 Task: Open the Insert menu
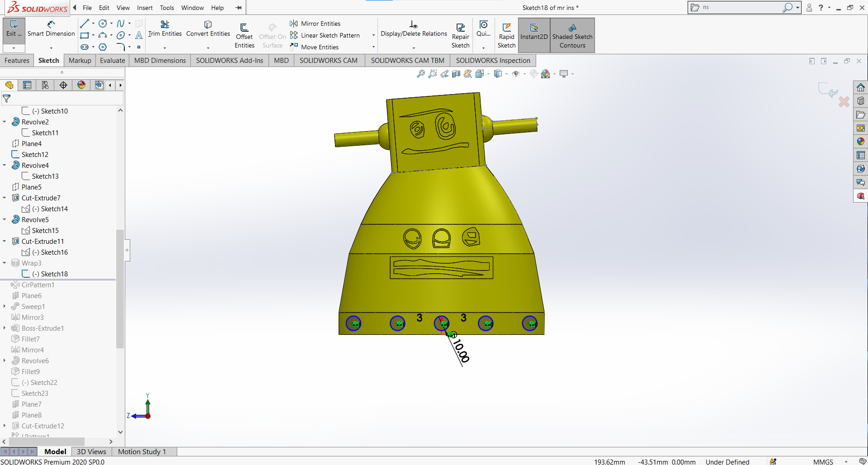pyautogui.click(x=145, y=8)
